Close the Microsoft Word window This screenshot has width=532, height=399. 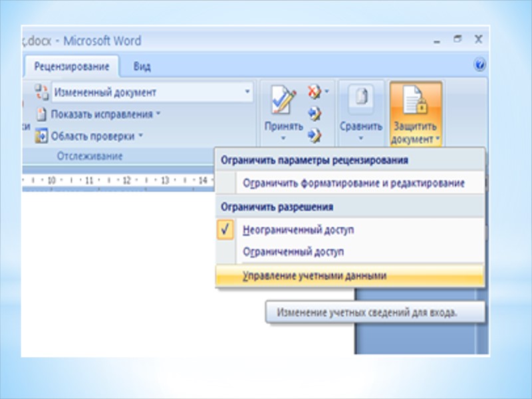click(x=478, y=39)
